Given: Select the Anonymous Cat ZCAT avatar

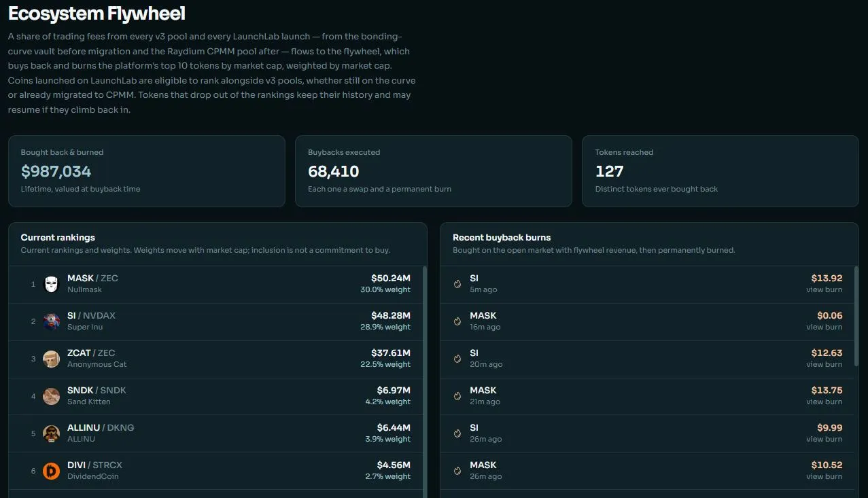Looking at the screenshot, I should (x=52, y=359).
